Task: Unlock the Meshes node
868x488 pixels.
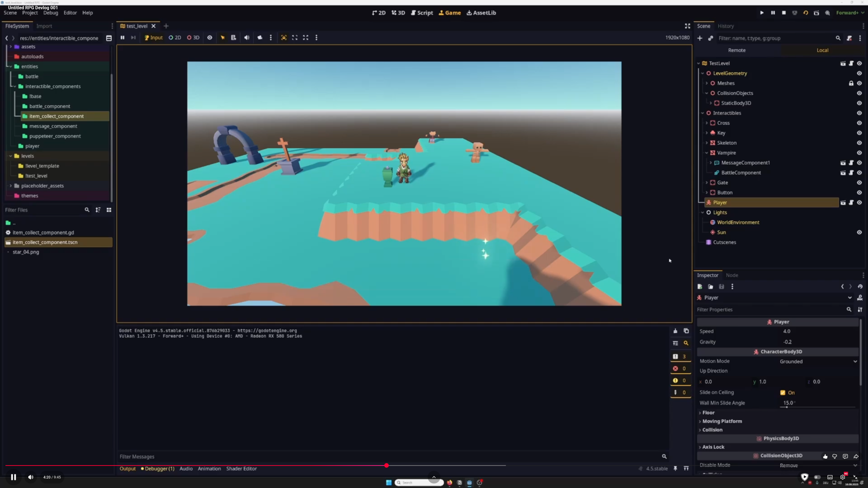Action: click(851, 83)
